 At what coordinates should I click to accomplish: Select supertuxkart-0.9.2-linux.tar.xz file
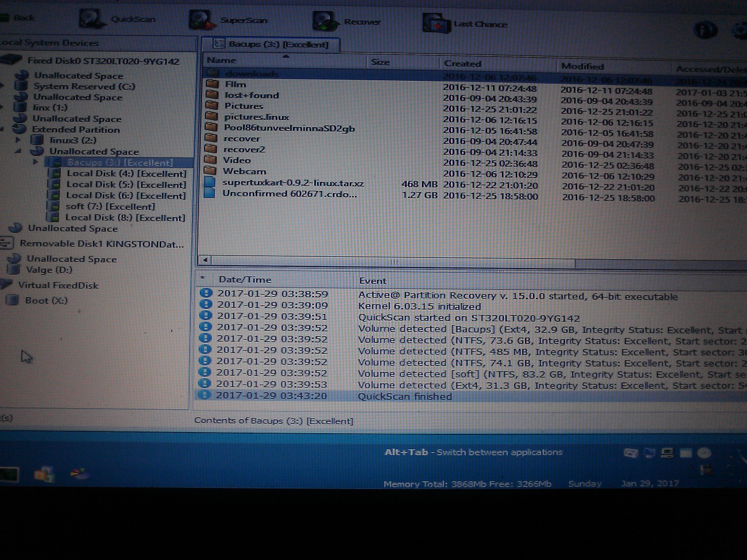point(293,183)
